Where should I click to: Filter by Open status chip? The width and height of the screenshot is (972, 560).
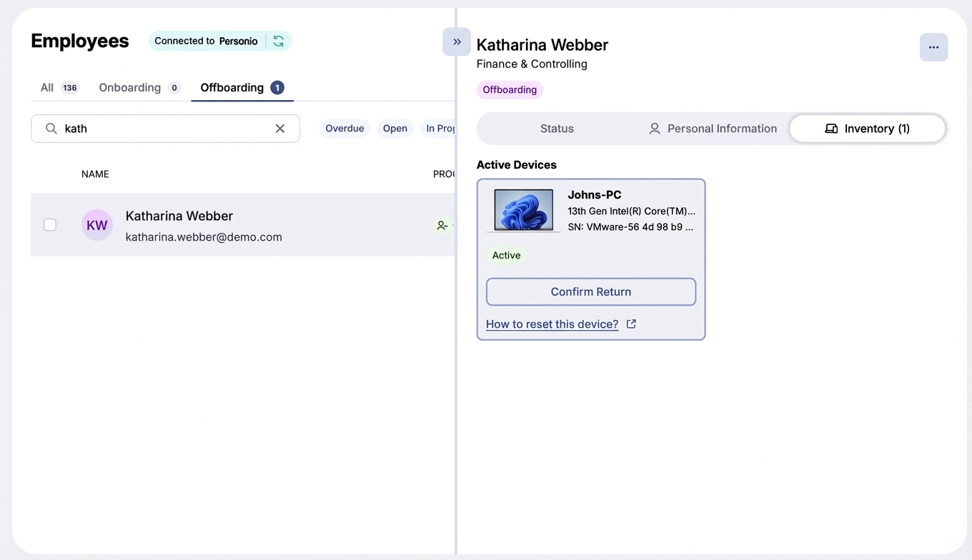pyautogui.click(x=395, y=129)
